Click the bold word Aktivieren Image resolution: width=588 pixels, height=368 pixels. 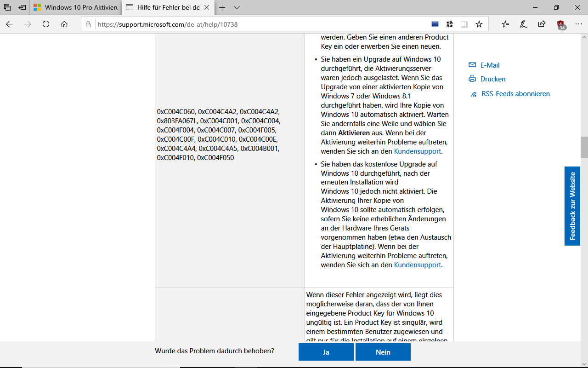point(354,133)
